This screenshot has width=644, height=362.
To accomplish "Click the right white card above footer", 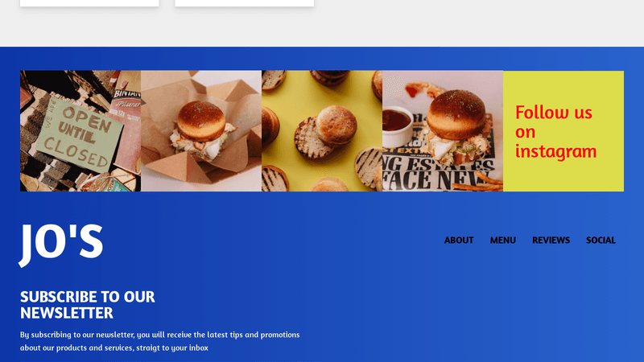I will point(245,3).
